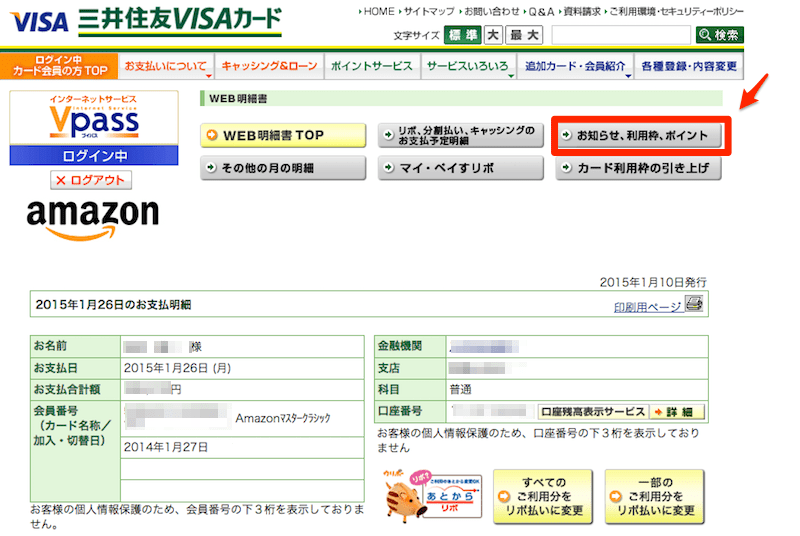Screen dimensions: 800x536
Task: Click the Amazonマスタークラシック card name
Action: (x=283, y=418)
